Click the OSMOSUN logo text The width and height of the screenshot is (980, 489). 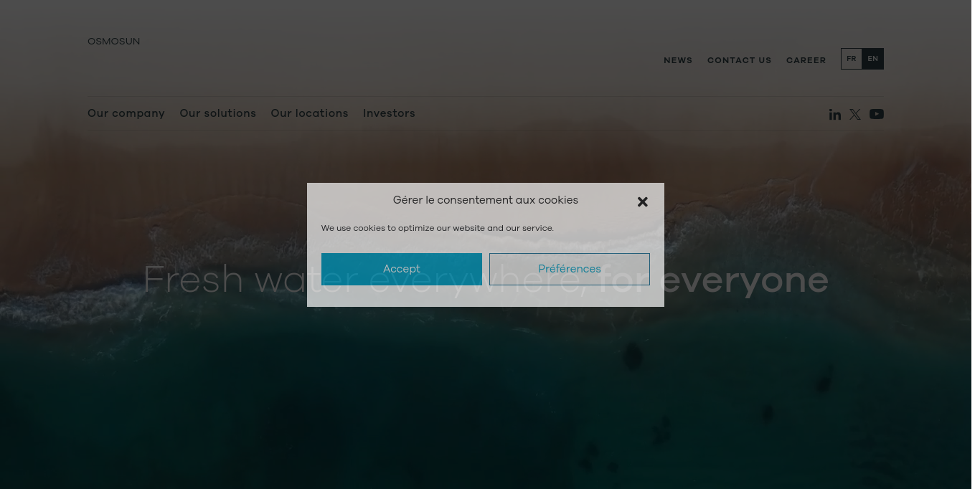pos(114,42)
